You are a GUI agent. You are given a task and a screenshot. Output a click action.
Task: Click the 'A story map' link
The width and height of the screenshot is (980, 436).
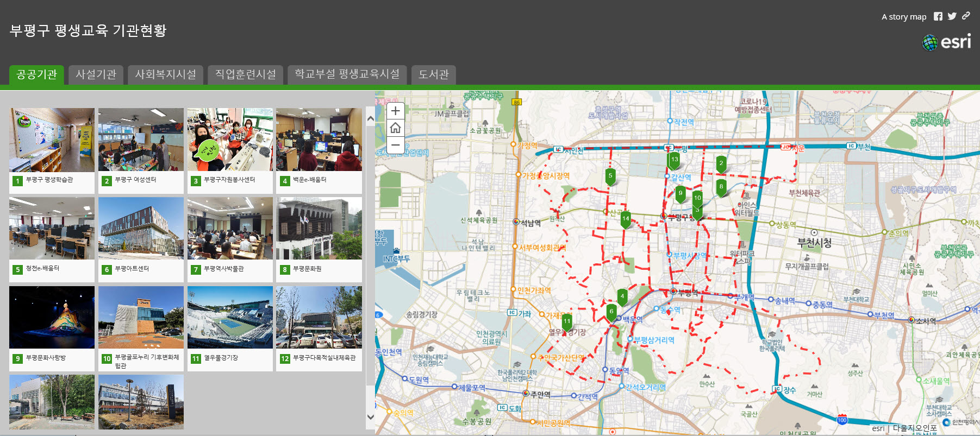click(x=903, y=17)
